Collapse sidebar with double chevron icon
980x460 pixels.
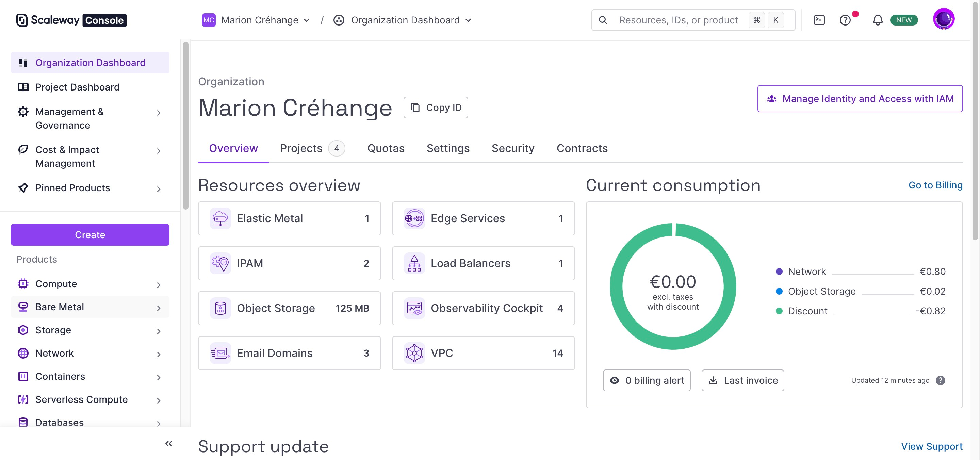pos(168,443)
